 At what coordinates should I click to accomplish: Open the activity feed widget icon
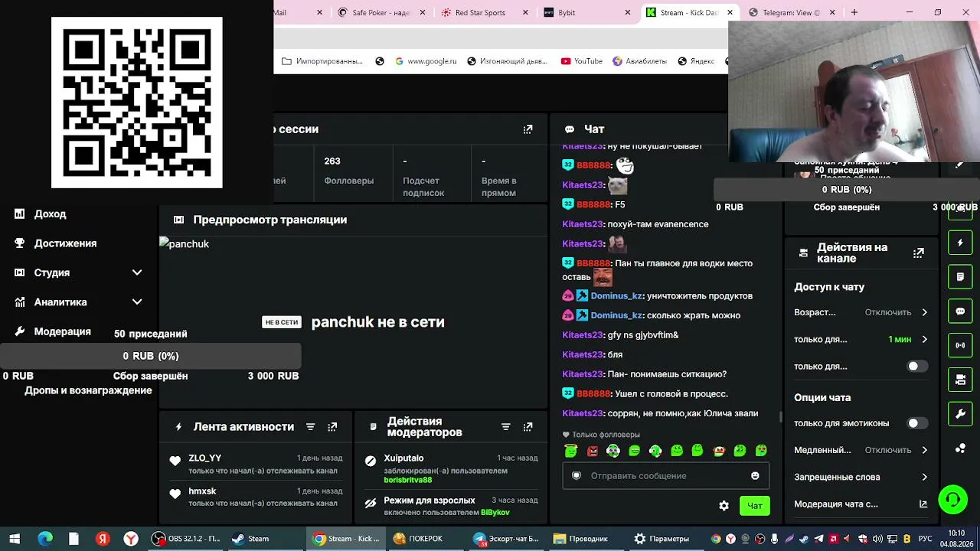pyautogui.click(x=960, y=243)
